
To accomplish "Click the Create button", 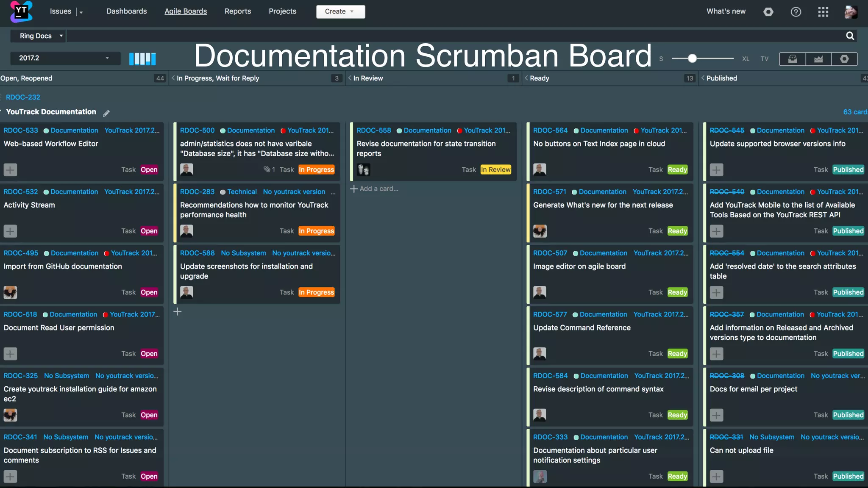I will 340,11.
